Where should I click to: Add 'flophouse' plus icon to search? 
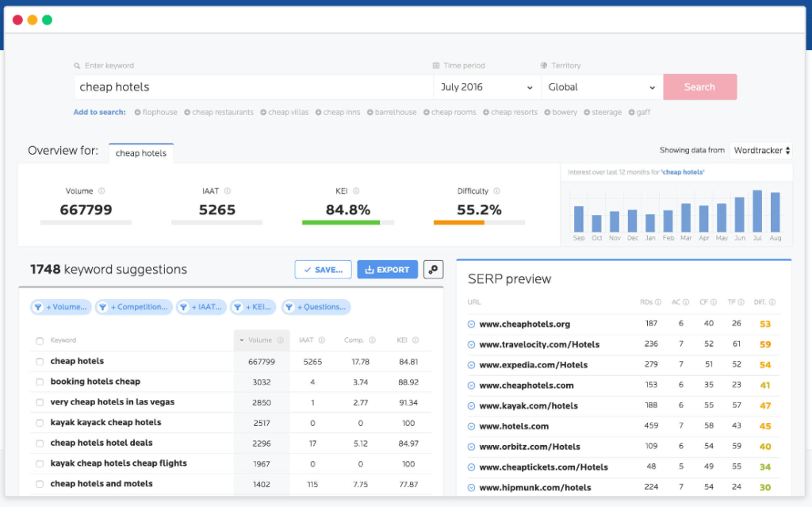tap(138, 113)
